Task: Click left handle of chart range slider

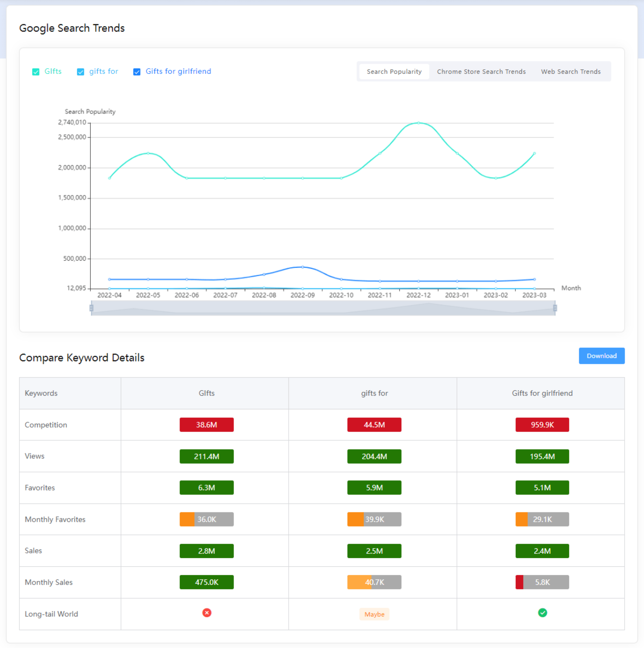Action: 91,307
